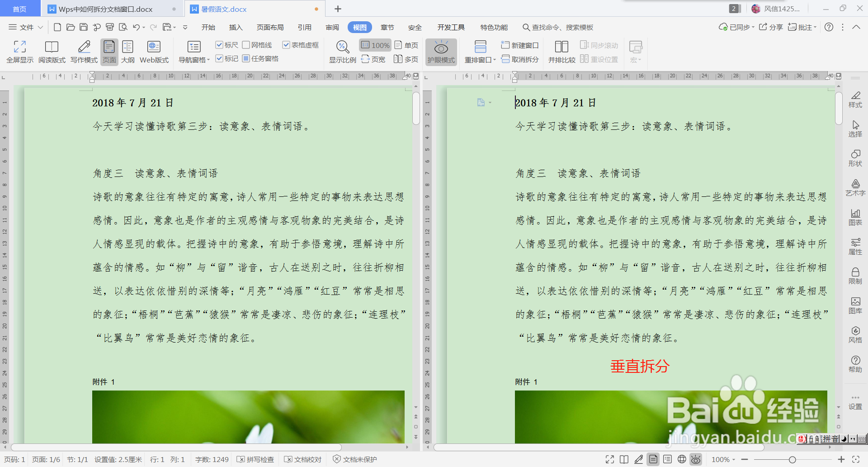Click 文档未保护 protection status
Viewport: 868px width, 467px height.
click(x=355, y=459)
